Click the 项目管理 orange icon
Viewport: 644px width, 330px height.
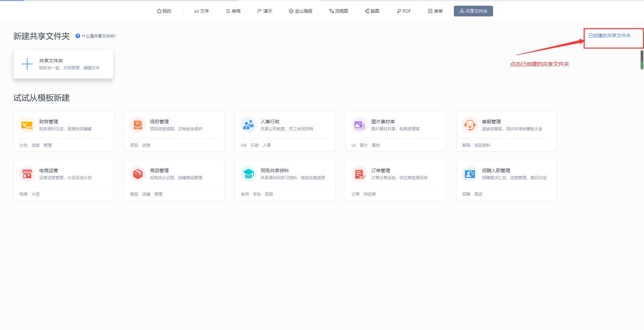[x=138, y=125]
